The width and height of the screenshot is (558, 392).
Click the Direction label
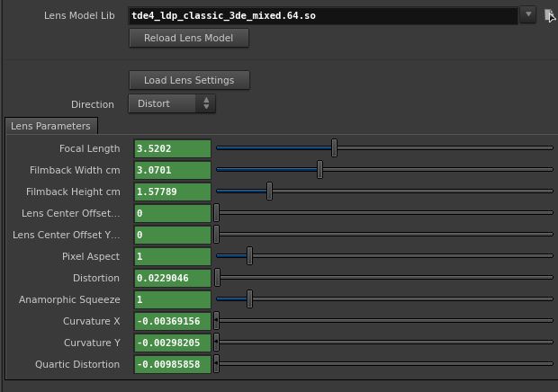[x=93, y=104]
